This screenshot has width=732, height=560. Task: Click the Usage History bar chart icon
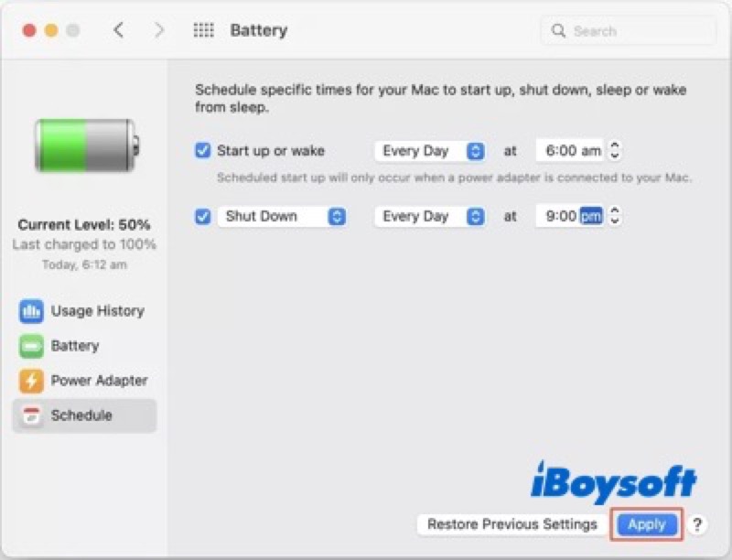(x=31, y=311)
